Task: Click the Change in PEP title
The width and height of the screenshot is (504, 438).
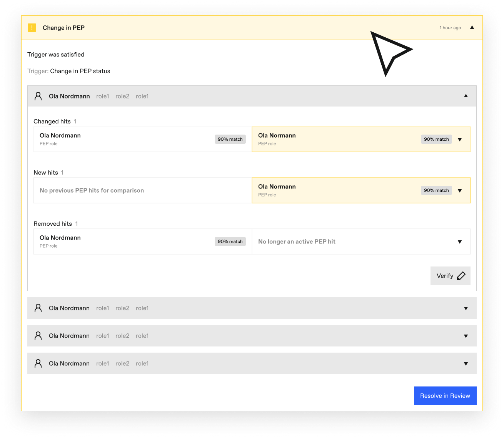Action: (63, 28)
